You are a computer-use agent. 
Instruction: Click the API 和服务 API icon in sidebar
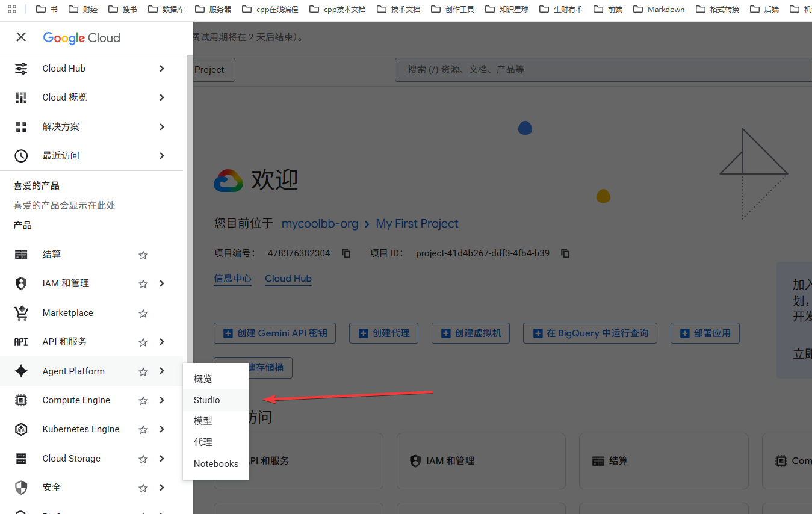tap(21, 342)
